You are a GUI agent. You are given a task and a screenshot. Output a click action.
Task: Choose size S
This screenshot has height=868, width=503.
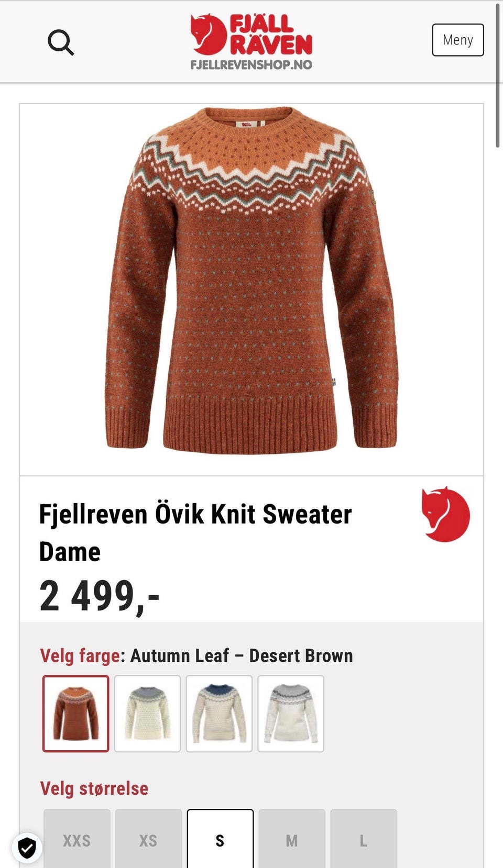[220, 839]
